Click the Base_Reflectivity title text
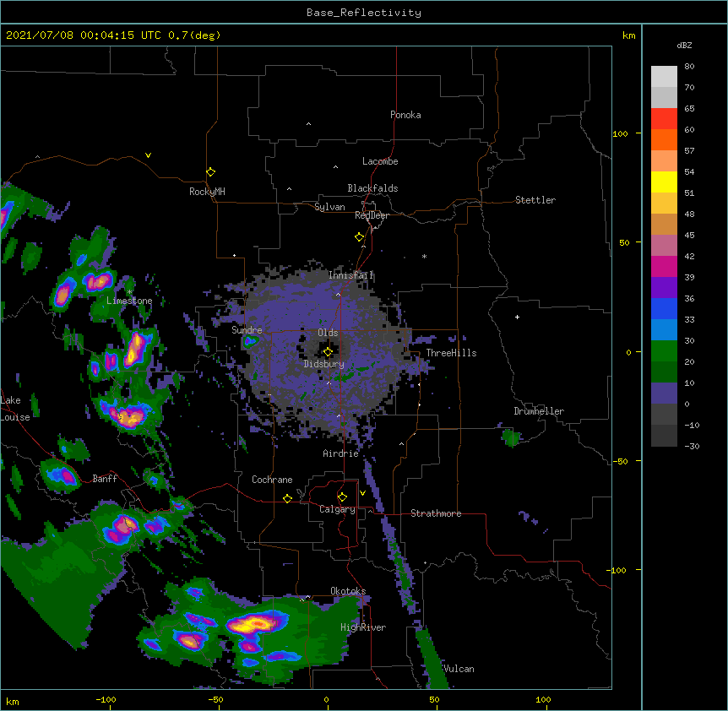This screenshot has width=728, height=711. (x=364, y=13)
